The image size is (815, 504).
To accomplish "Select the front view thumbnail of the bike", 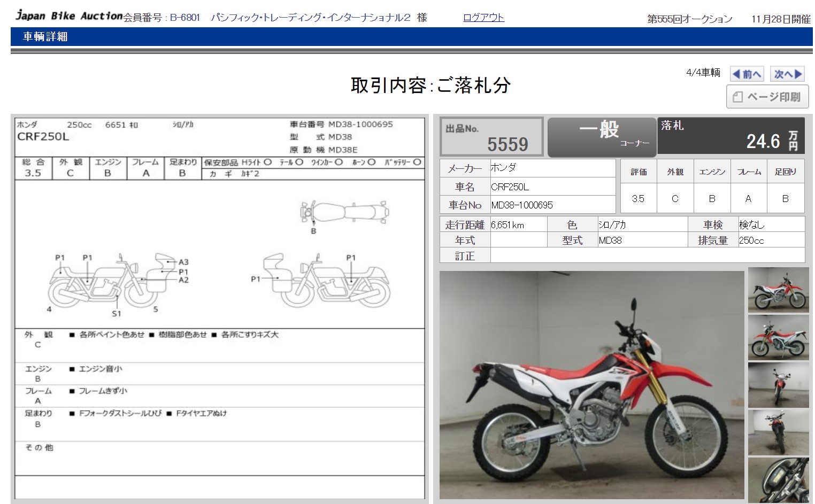I will click(778, 385).
